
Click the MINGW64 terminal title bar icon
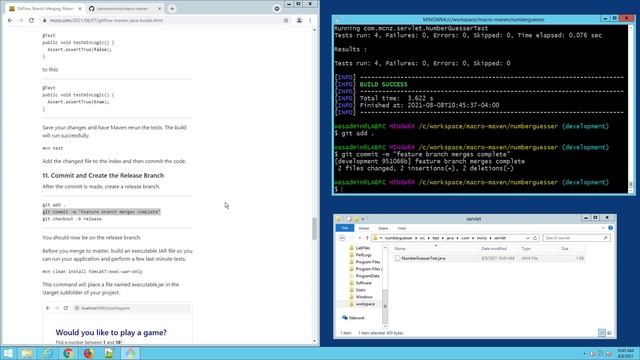338,19
